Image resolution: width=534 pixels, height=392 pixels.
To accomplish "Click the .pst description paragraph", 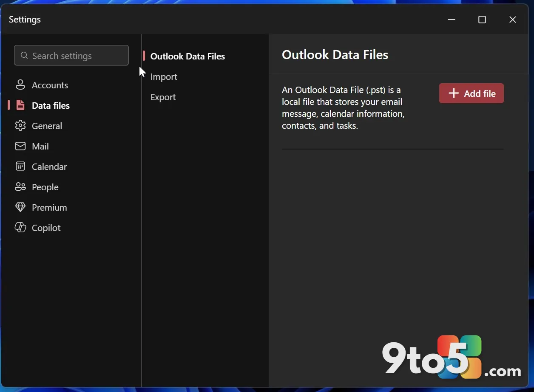I will [x=343, y=108].
